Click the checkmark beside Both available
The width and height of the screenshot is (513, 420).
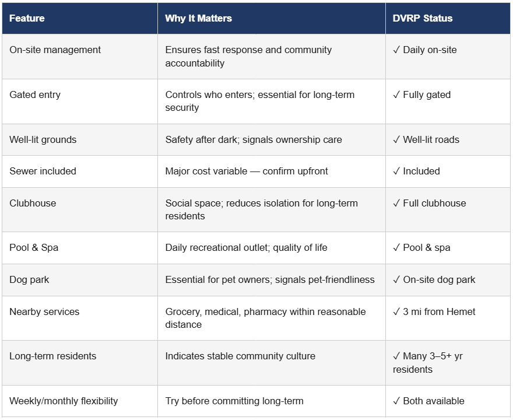(x=396, y=401)
